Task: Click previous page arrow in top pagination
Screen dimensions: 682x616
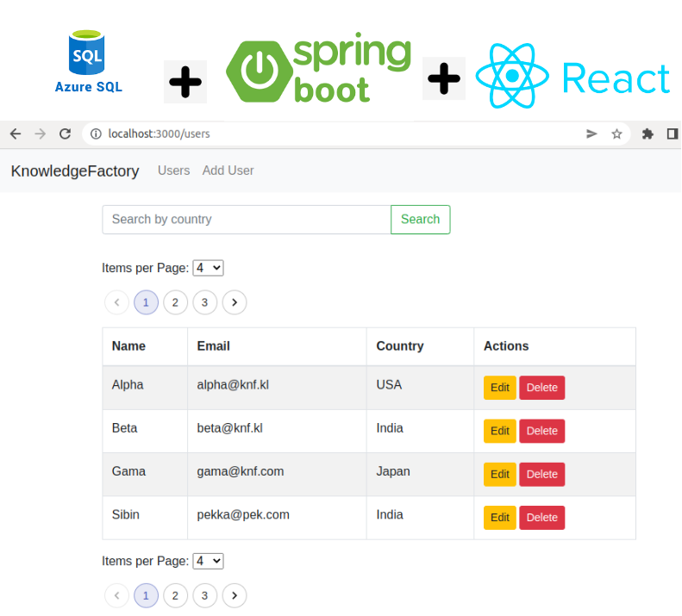Action: (x=116, y=302)
